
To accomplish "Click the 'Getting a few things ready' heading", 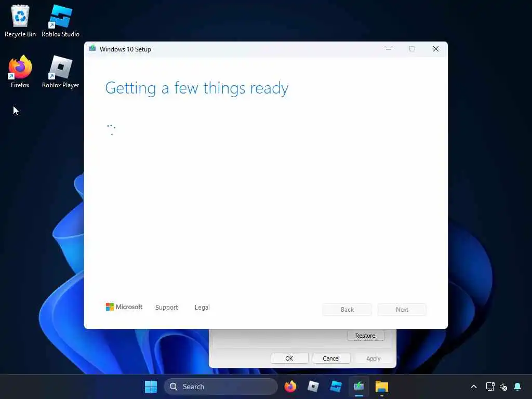I will tap(197, 88).
